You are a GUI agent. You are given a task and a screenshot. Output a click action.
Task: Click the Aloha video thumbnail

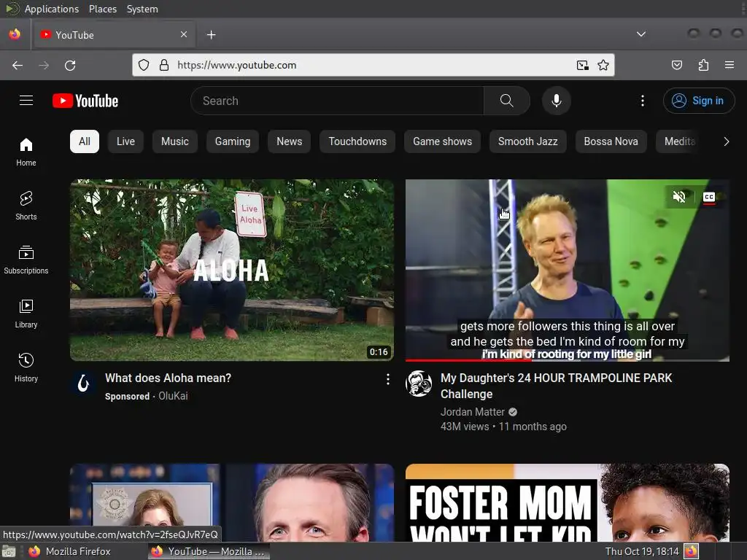click(232, 270)
